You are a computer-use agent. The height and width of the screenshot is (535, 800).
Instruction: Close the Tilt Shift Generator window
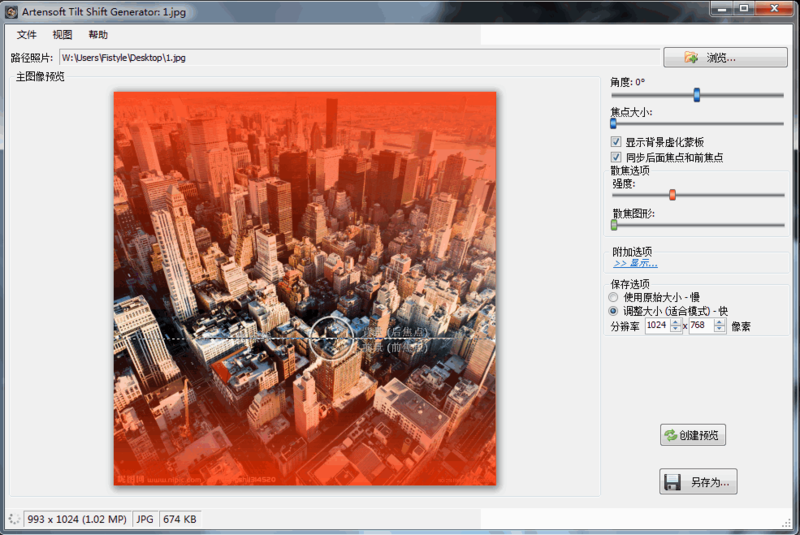(774, 9)
